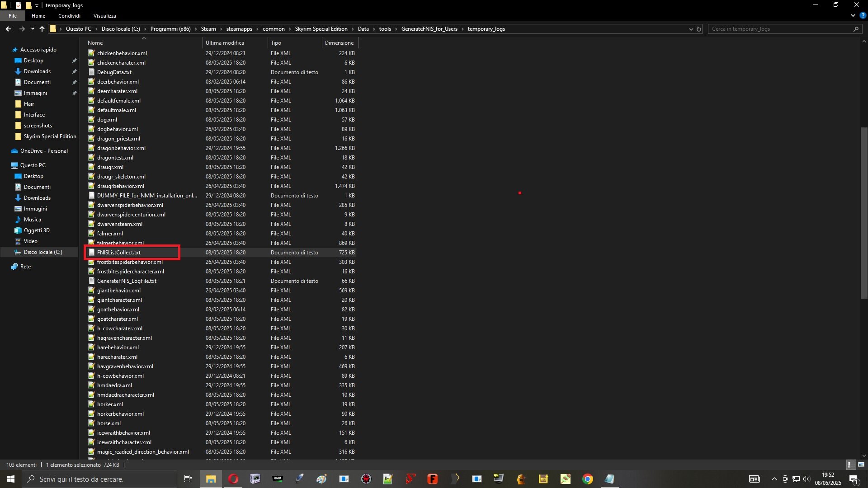Open the File tab
Viewport: 868px width, 488px height.
tap(13, 16)
